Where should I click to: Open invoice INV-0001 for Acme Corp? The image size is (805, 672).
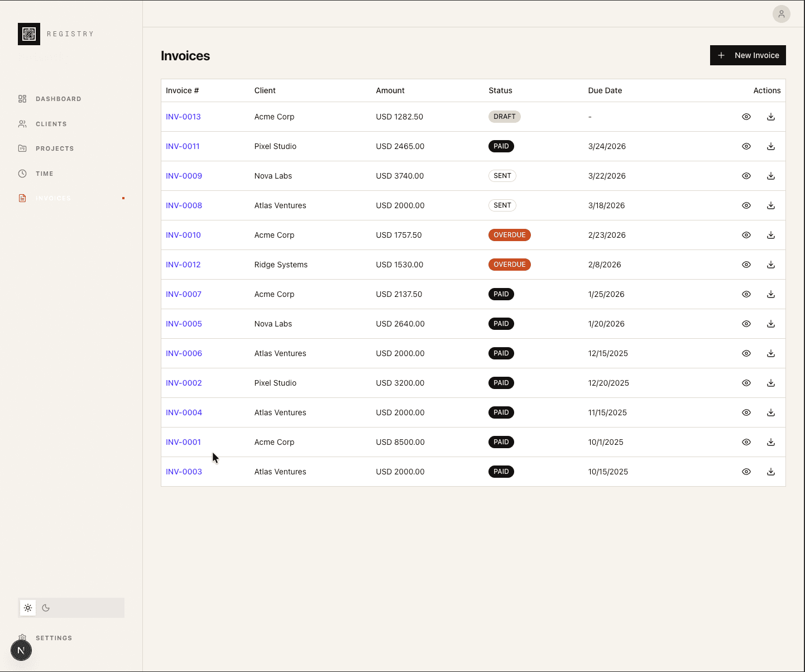[x=183, y=441]
